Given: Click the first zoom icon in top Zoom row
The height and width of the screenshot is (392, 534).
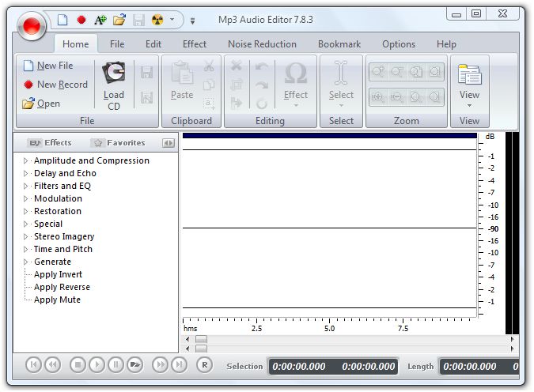Looking at the screenshot, I should 378,72.
